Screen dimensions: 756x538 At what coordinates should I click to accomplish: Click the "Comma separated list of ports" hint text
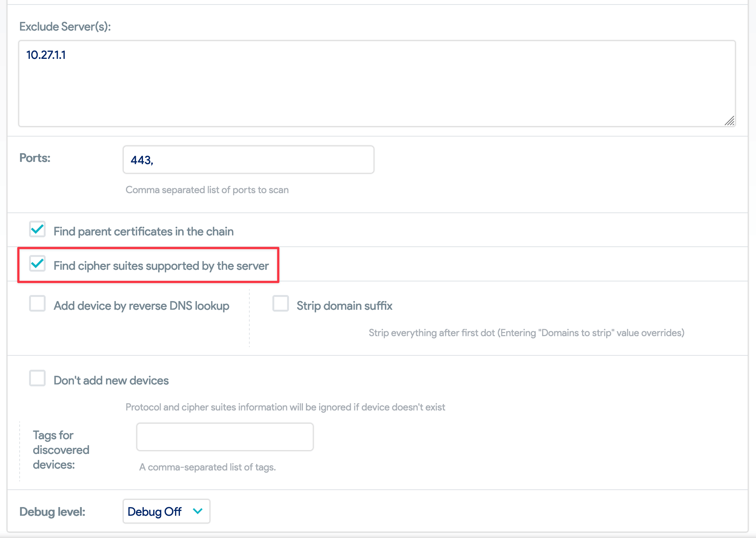click(x=207, y=190)
